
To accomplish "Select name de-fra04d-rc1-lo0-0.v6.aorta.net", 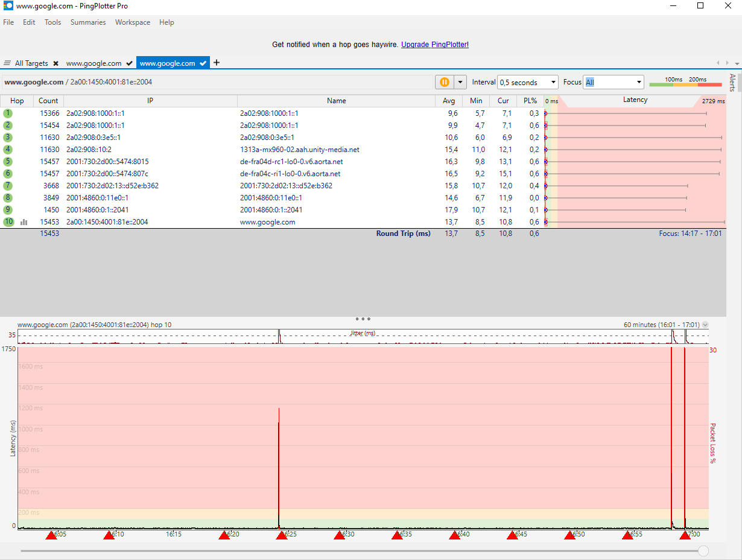I will 291,162.
